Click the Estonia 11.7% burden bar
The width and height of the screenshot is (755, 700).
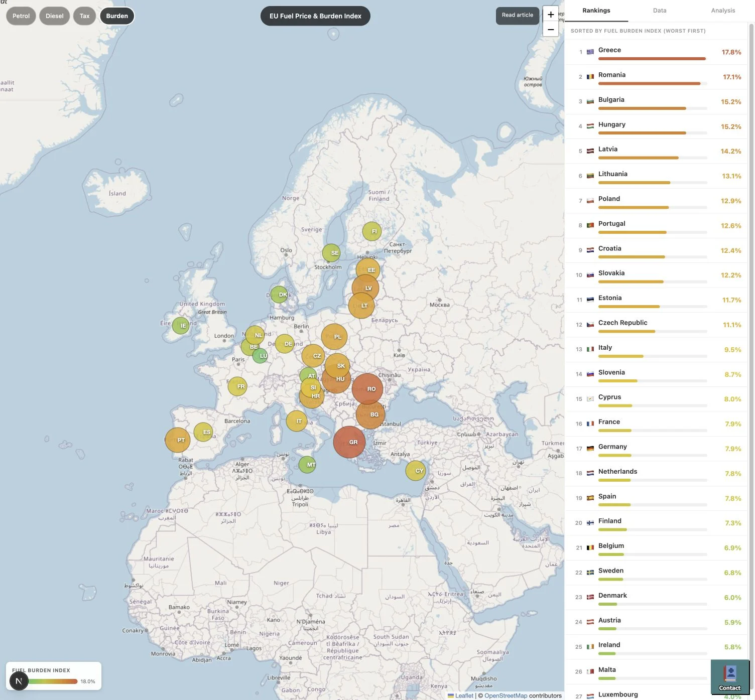point(653,307)
